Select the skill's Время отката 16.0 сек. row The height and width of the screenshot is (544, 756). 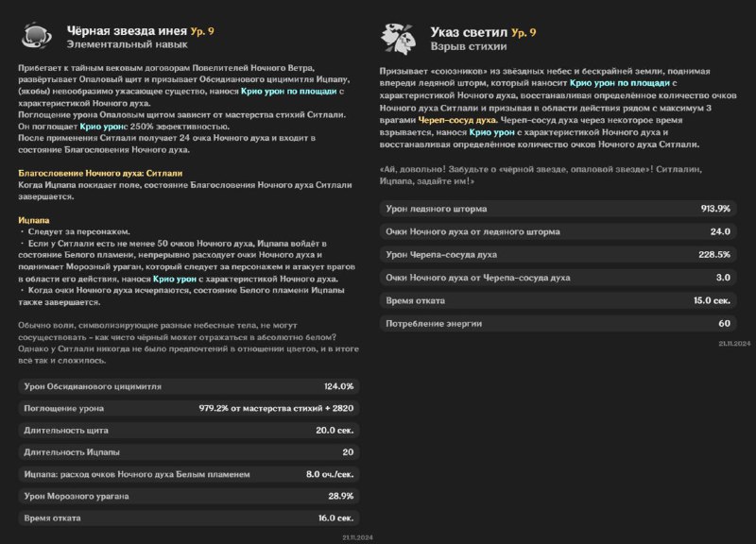(x=189, y=518)
